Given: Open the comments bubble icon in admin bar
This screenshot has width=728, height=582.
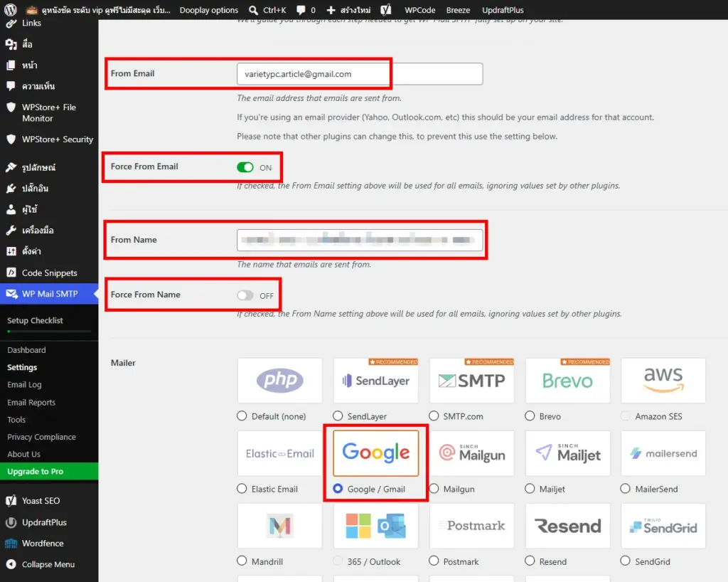Looking at the screenshot, I should tap(301, 10).
